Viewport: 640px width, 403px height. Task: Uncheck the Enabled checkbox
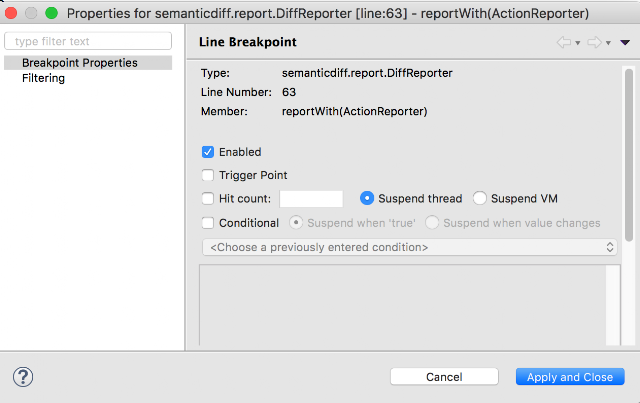[208, 152]
